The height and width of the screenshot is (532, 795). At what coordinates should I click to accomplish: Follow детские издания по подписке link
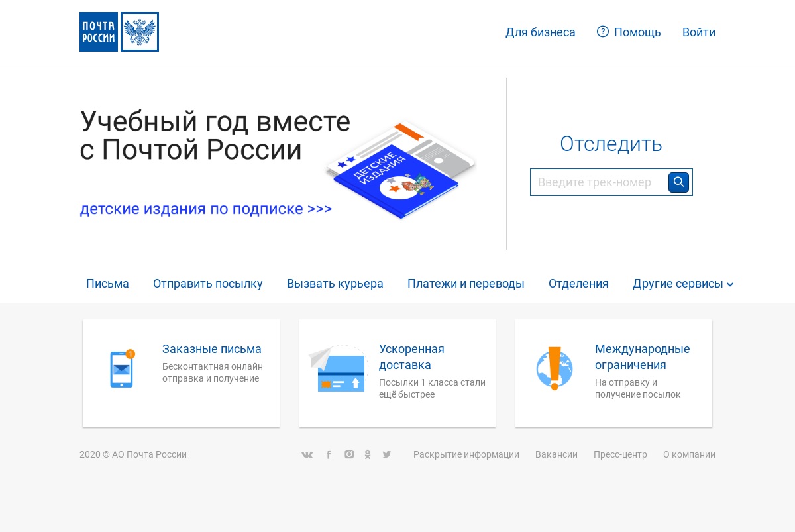click(206, 209)
